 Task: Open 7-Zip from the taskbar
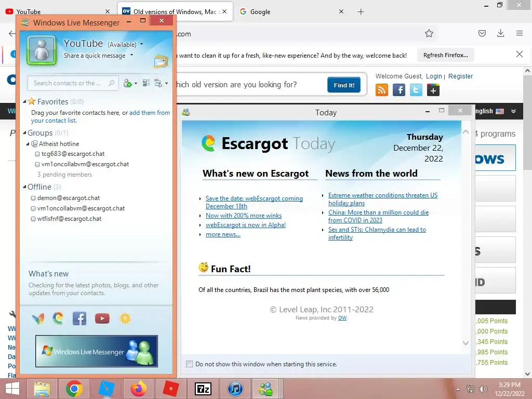click(x=203, y=389)
